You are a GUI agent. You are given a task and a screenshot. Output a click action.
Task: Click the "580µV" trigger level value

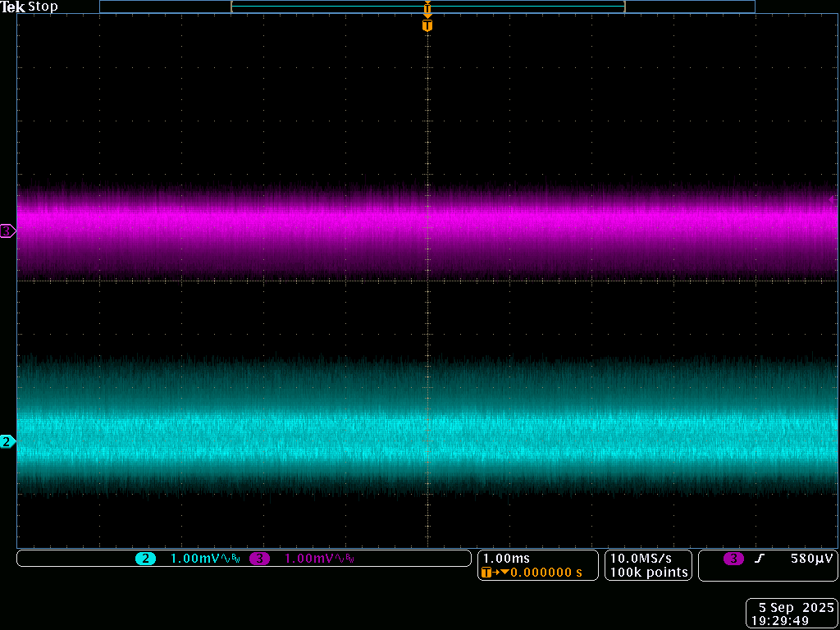(x=811, y=559)
